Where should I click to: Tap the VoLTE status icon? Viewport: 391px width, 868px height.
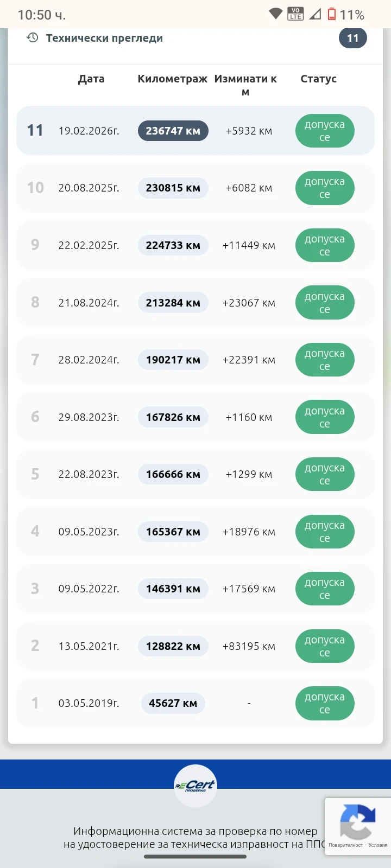point(295,14)
